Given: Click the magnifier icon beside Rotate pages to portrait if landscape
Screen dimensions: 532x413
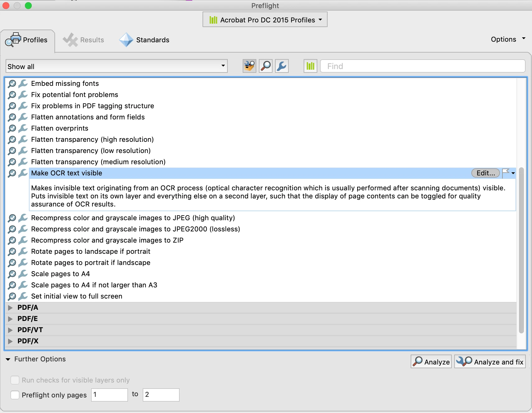Looking at the screenshot, I should click(x=12, y=263).
